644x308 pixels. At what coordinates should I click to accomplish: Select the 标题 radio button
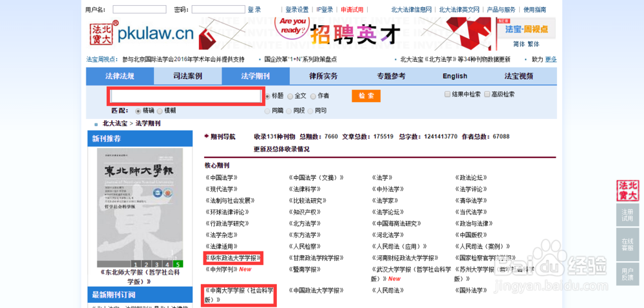pos(268,96)
